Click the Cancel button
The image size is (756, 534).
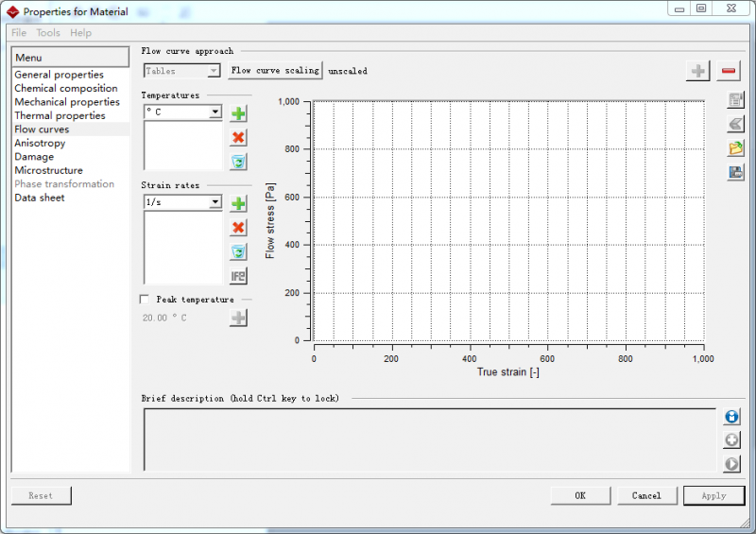click(647, 496)
